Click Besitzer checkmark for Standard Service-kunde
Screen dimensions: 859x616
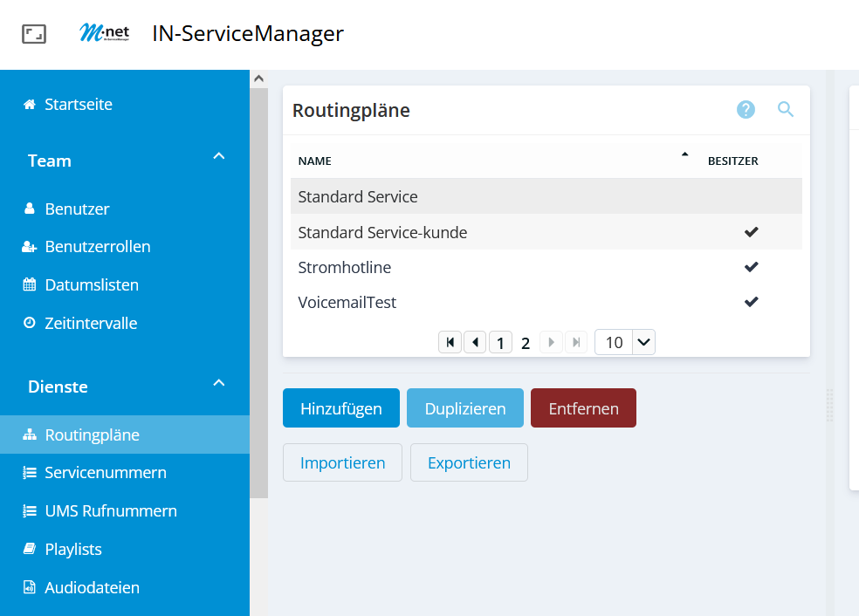(x=751, y=232)
